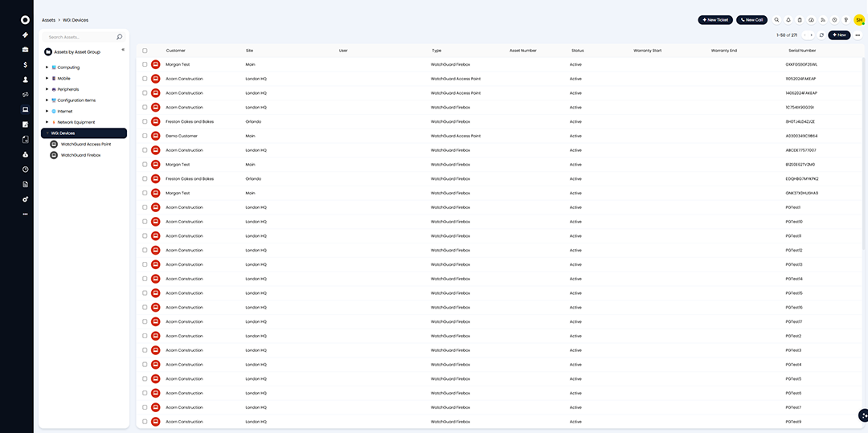Viewport: 868px width, 433px height.
Task: Open the clock icon in left sidebar
Action: pyautogui.click(x=25, y=170)
